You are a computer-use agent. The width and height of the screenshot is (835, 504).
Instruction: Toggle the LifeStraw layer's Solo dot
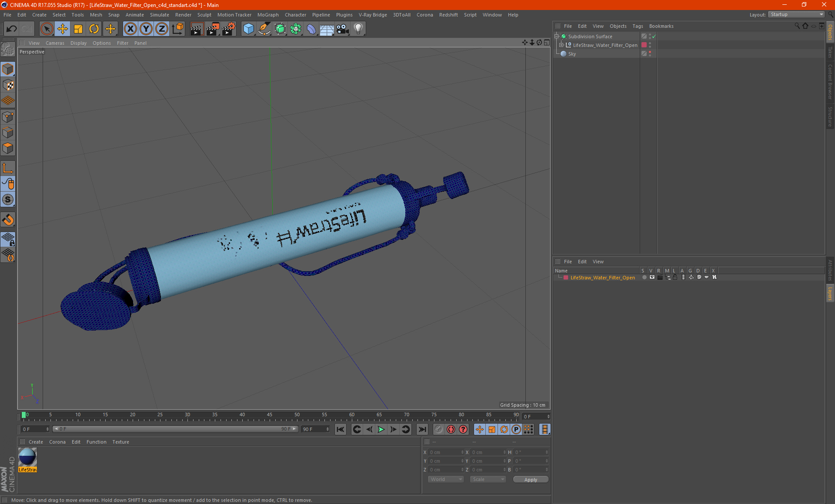point(644,277)
